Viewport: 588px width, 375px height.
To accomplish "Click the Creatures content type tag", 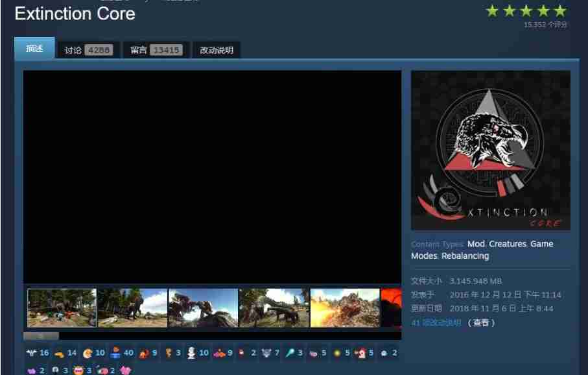I will click(508, 243).
